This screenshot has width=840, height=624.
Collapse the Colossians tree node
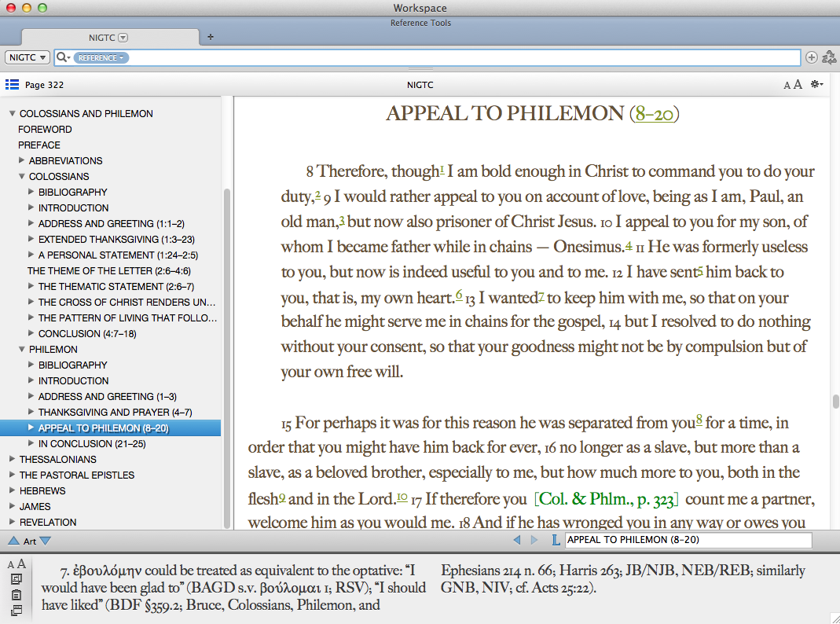pyautogui.click(x=21, y=176)
